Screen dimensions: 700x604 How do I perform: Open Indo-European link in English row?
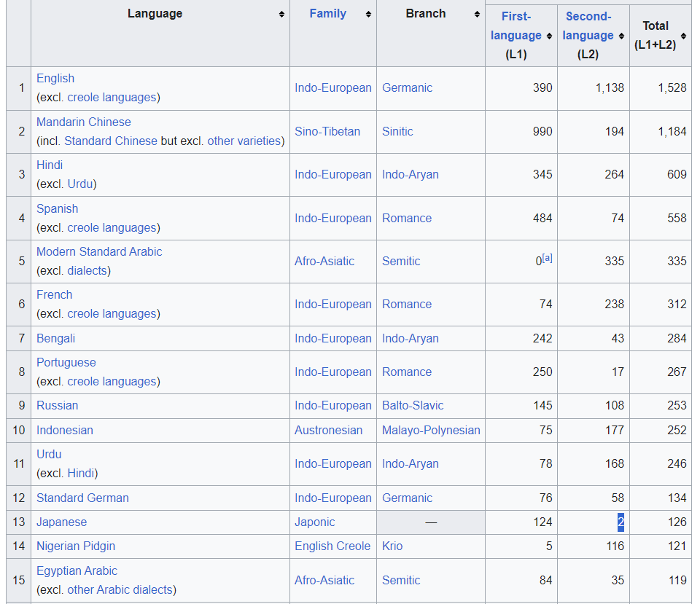[x=333, y=88]
